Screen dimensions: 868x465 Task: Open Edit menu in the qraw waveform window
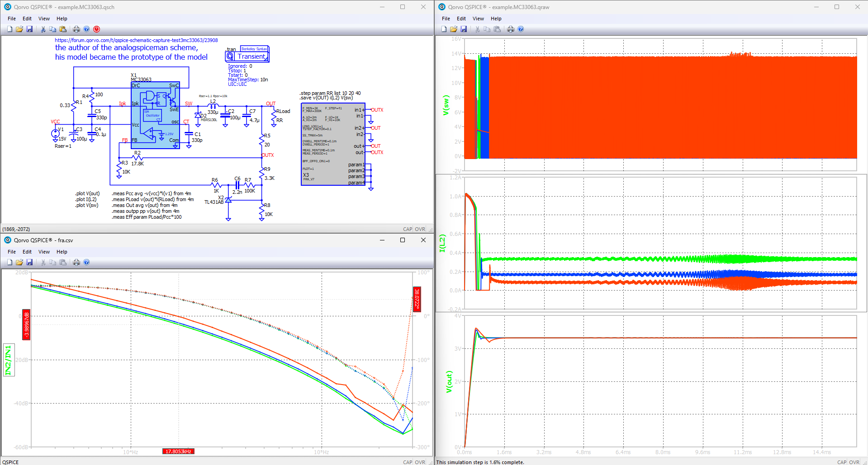pos(461,19)
